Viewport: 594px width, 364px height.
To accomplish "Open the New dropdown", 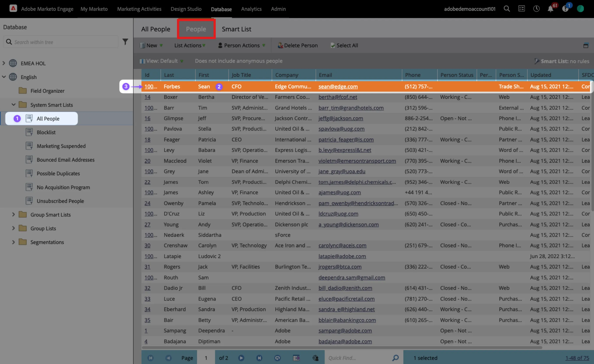I will 151,45.
